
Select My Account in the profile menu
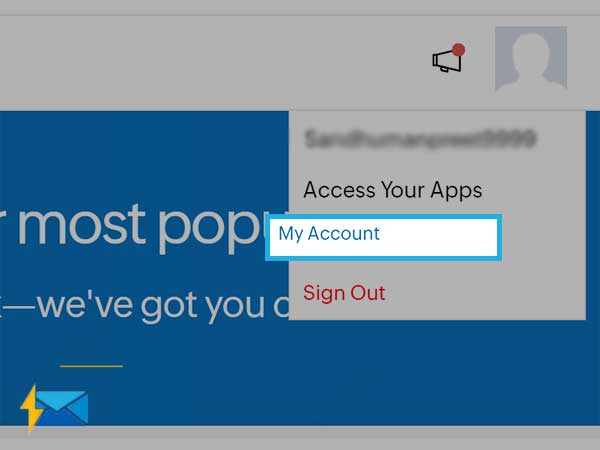329,233
